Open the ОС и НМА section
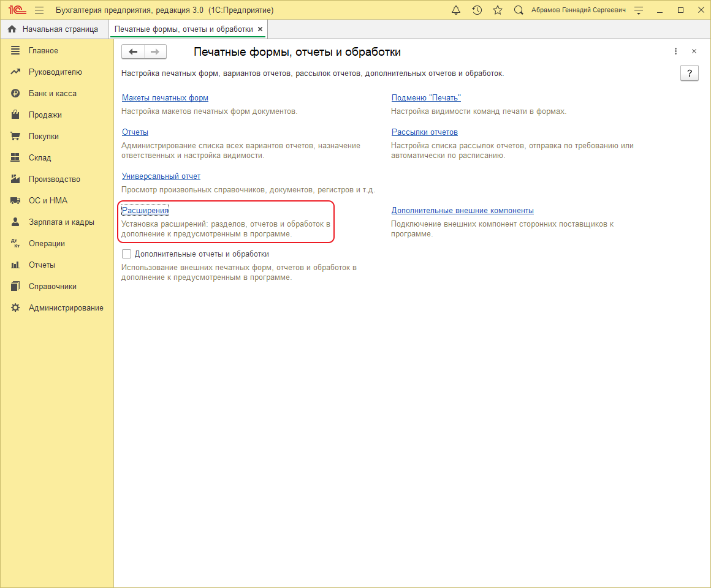Viewport: 711px width, 588px height. click(48, 200)
